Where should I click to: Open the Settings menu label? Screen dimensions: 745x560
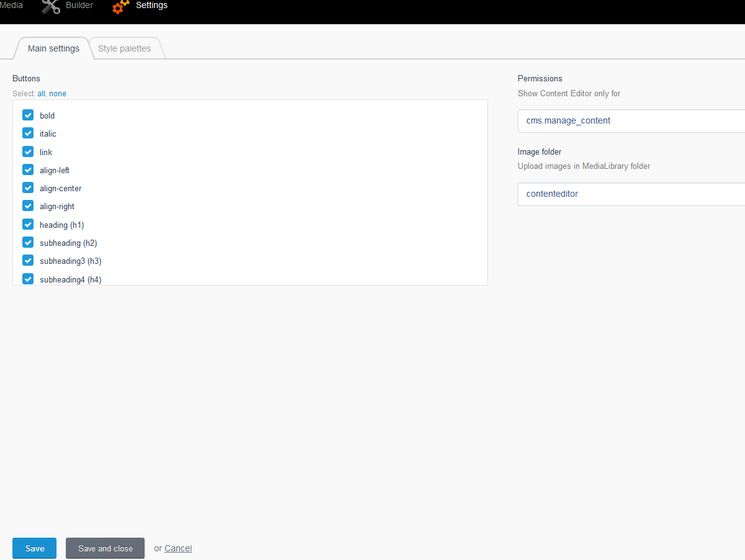click(x=151, y=5)
